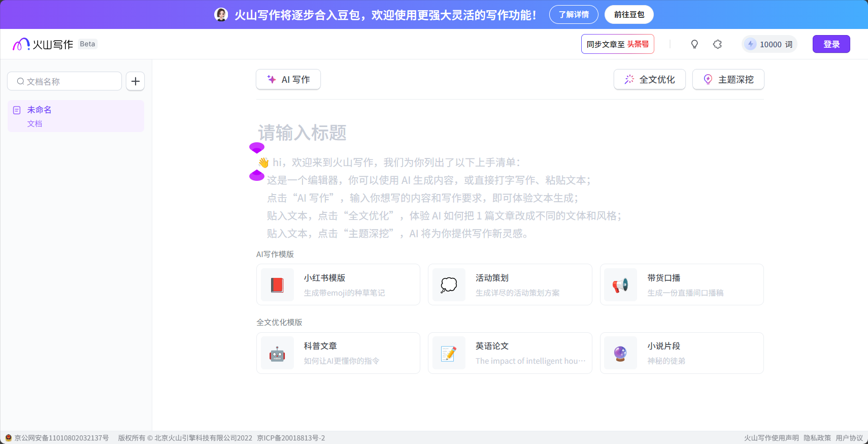
Task: Open the AI 写作 button
Action: (x=288, y=80)
